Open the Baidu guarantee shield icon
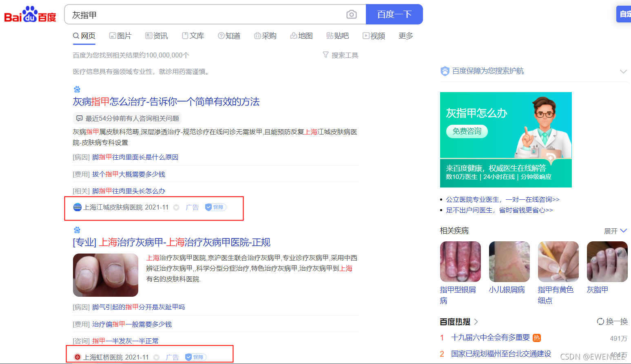Screen dimensions: 631x364 tap(445, 71)
